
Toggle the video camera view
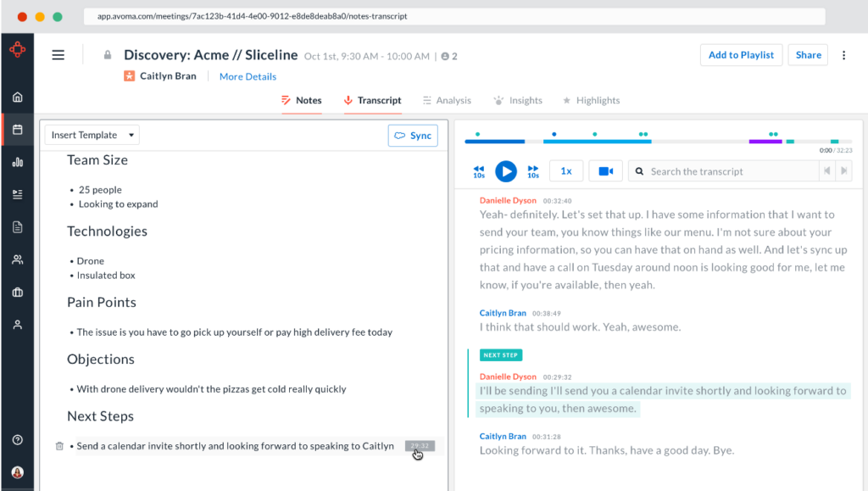pyautogui.click(x=605, y=171)
